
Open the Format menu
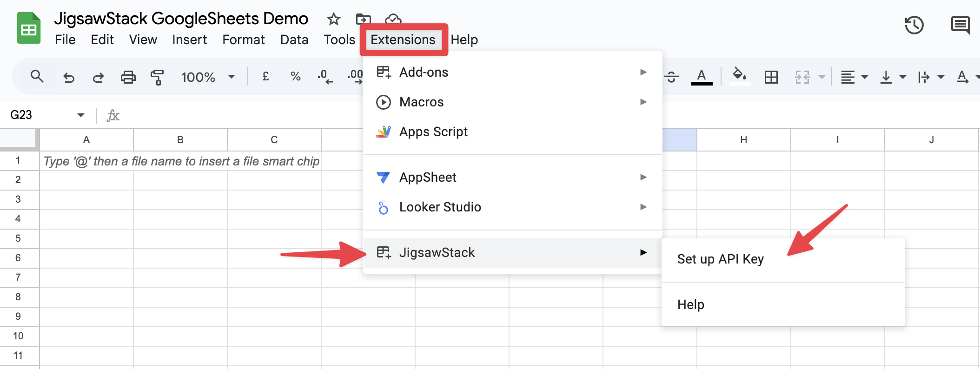point(243,40)
